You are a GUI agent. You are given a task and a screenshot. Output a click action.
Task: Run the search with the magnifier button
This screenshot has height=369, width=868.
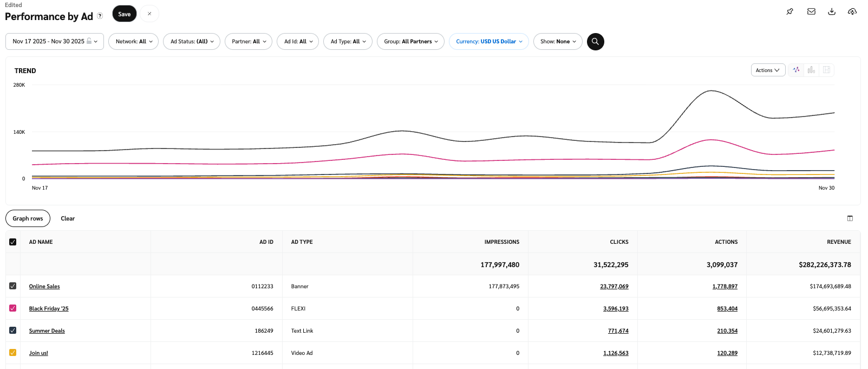(x=595, y=42)
